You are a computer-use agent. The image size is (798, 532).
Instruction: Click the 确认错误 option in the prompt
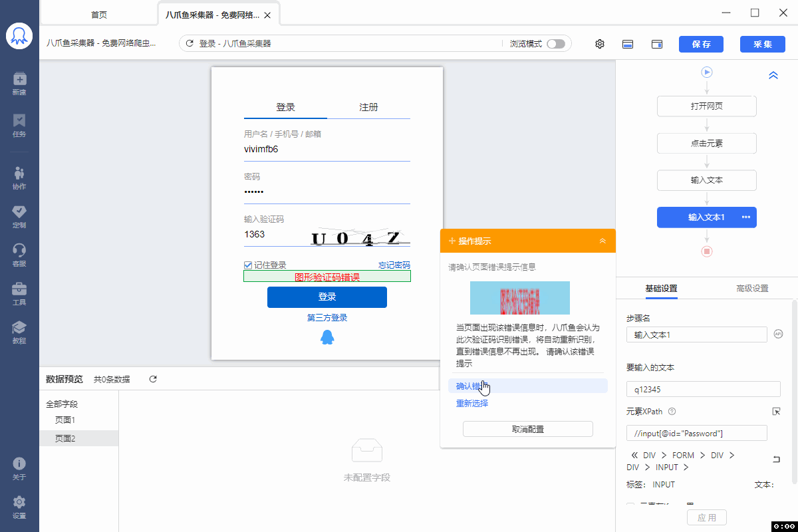(528, 386)
